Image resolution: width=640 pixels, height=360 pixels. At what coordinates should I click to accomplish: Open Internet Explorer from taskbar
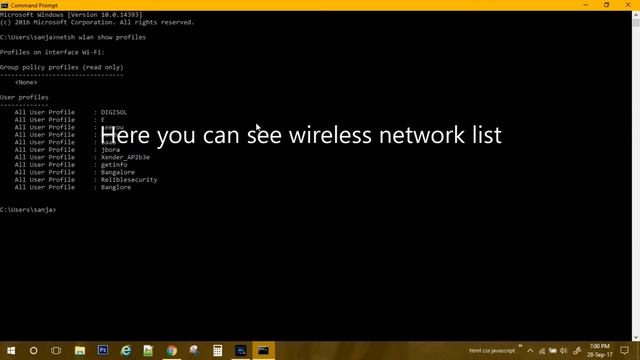coord(126,351)
